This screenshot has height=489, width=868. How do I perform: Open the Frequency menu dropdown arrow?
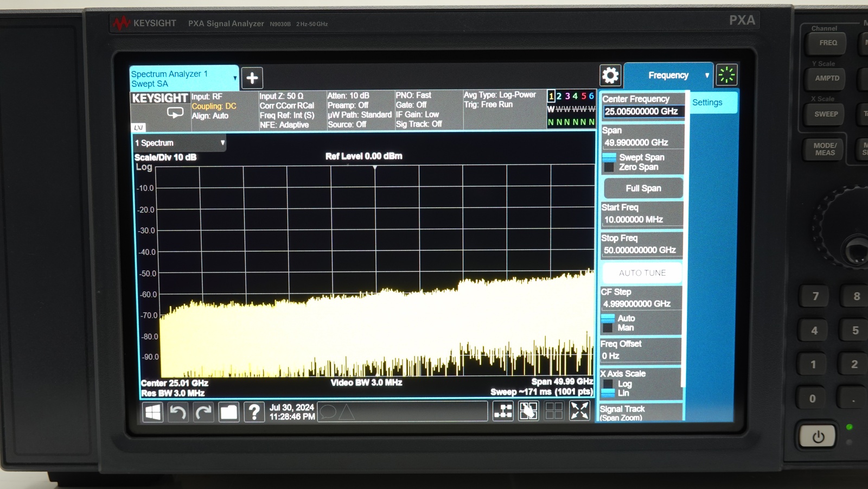point(707,75)
